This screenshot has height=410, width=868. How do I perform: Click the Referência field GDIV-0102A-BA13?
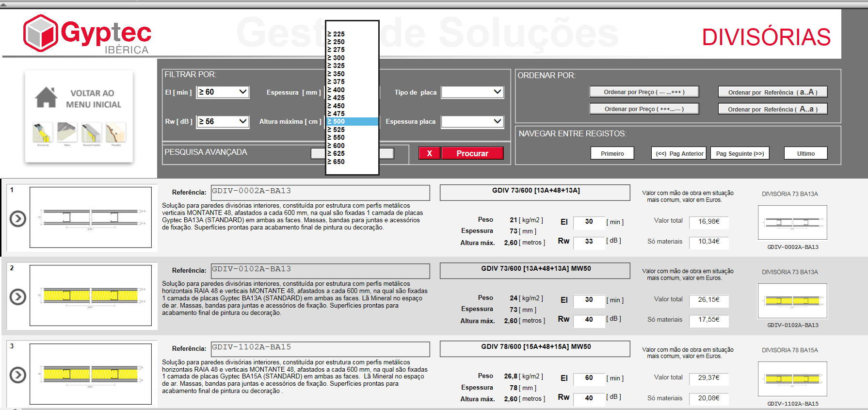[320, 270]
